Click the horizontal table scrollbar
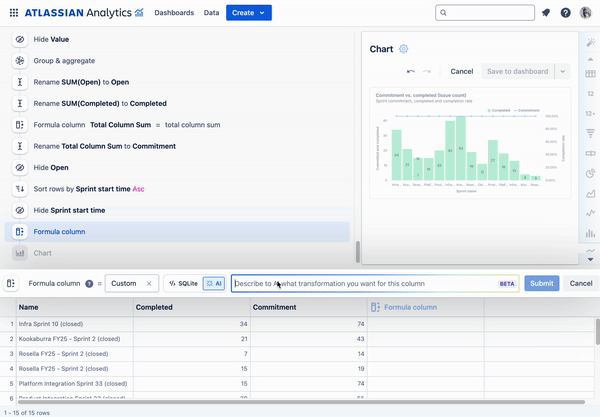This screenshot has width=600, height=417. pos(301,402)
